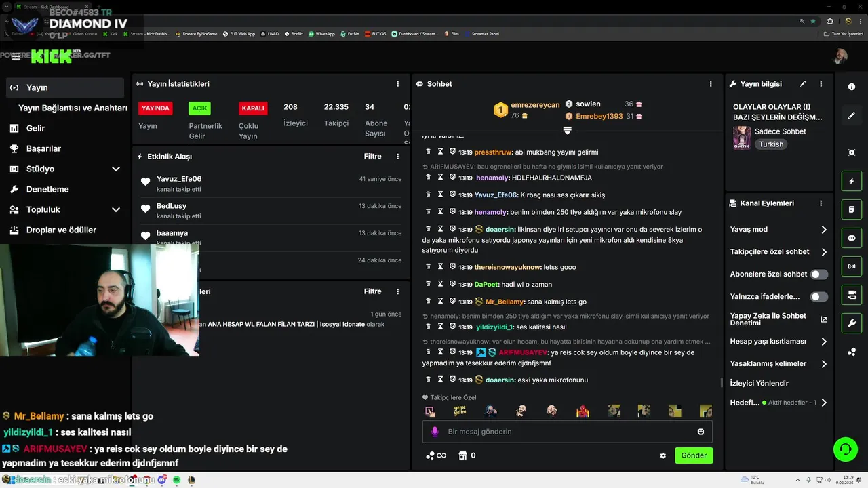
Task: Click the Turkish language tag
Action: click(771, 144)
